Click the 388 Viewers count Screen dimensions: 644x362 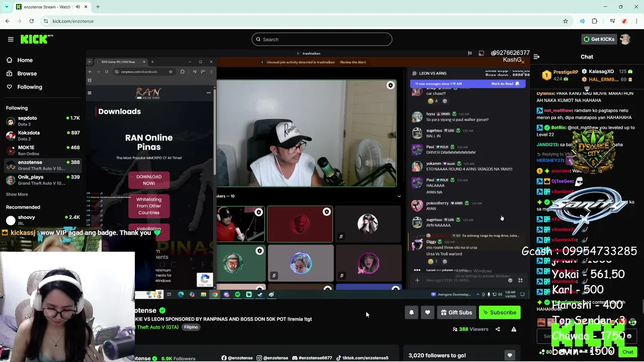[470, 329]
